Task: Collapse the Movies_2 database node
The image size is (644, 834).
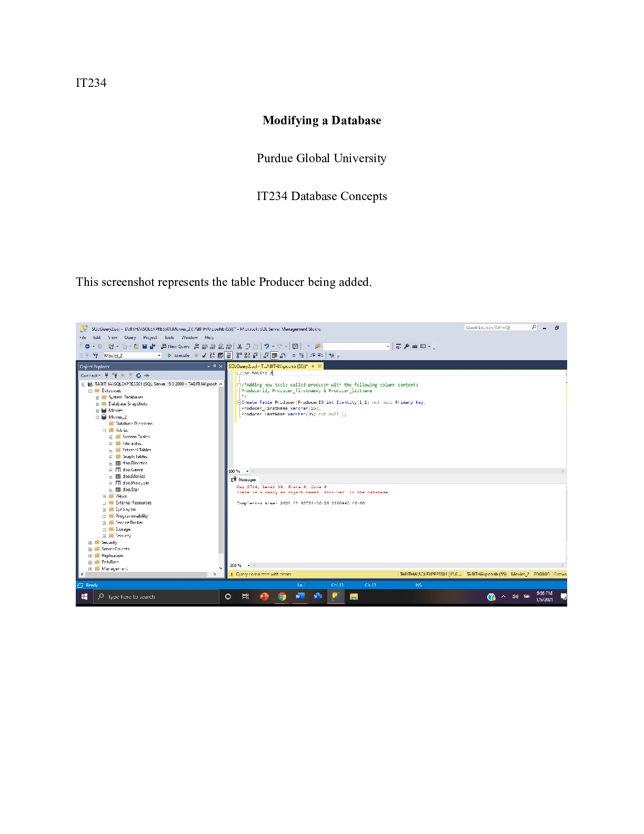Action: 97,417
